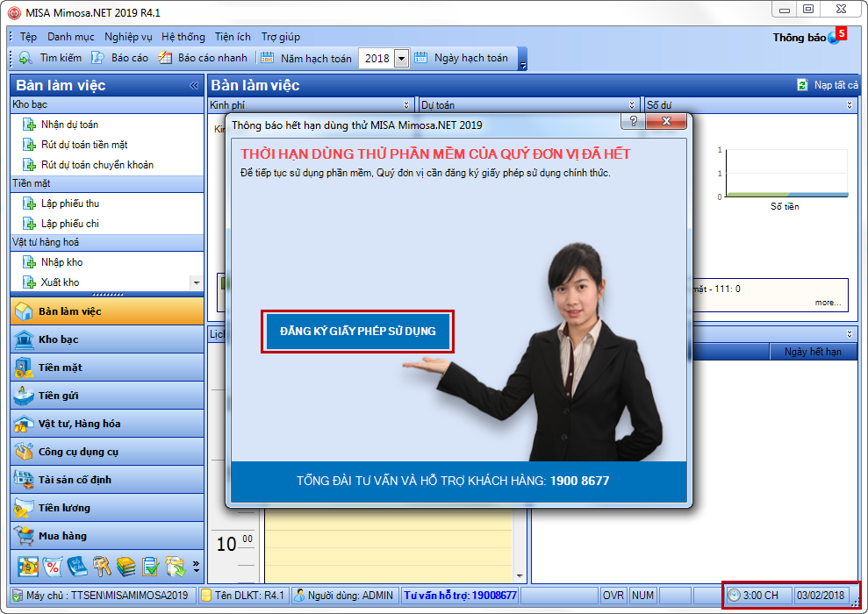868x614 pixels.
Task: Click the plus icon beside Nhận dự toán
Action: point(29,125)
